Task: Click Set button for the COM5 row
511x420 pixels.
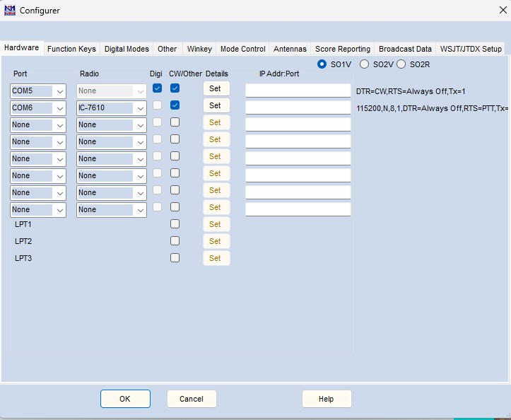Action: [216, 88]
